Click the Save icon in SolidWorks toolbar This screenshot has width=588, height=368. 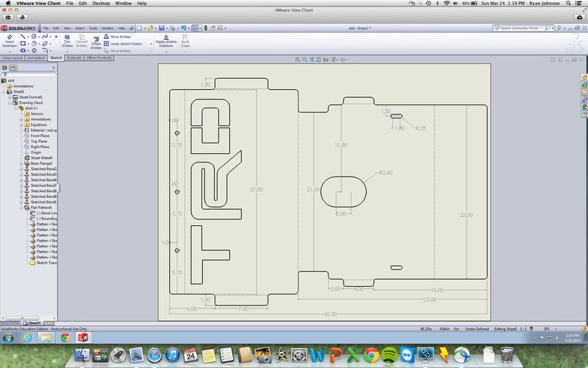tap(162, 28)
